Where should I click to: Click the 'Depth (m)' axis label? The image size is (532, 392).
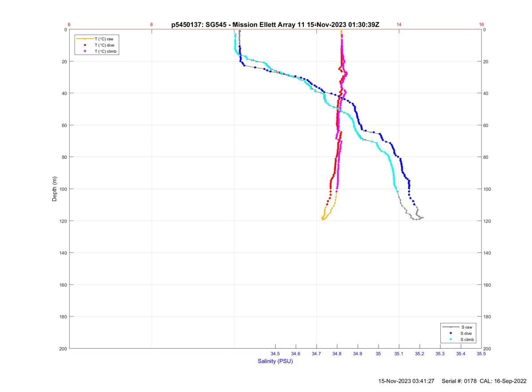tap(55, 189)
